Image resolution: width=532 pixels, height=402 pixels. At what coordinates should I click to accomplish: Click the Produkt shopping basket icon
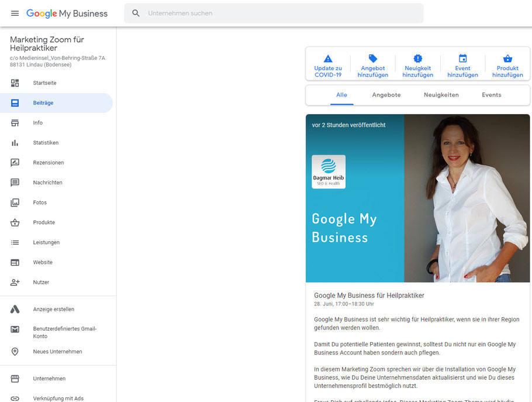[507, 59]
